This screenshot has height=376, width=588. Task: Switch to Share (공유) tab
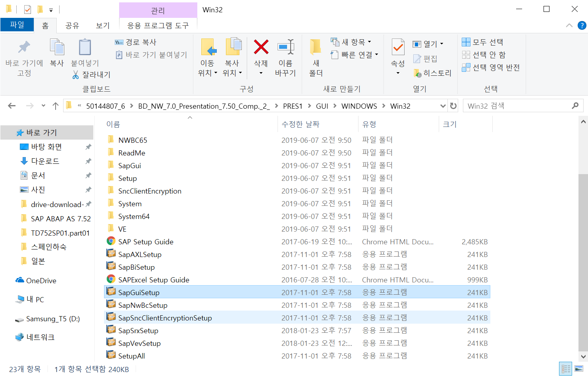pyautogui.click(x=72, y=25)
